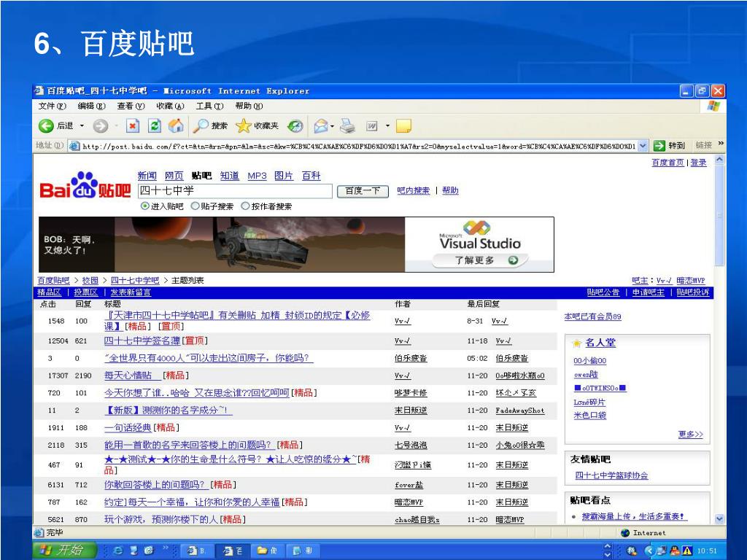Open the 文件(F) menu
The width and height of the screenshot is (747, 560).
[52, 106]
